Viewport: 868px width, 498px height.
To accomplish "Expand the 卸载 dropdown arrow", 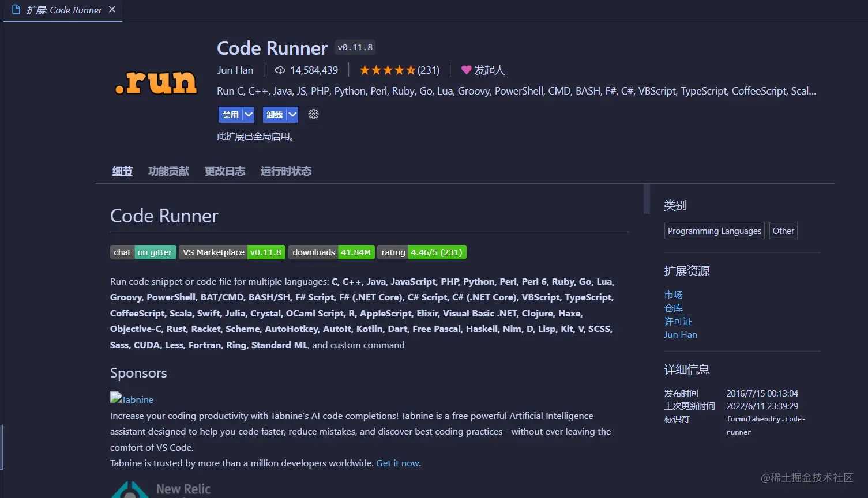I will 292,115.
